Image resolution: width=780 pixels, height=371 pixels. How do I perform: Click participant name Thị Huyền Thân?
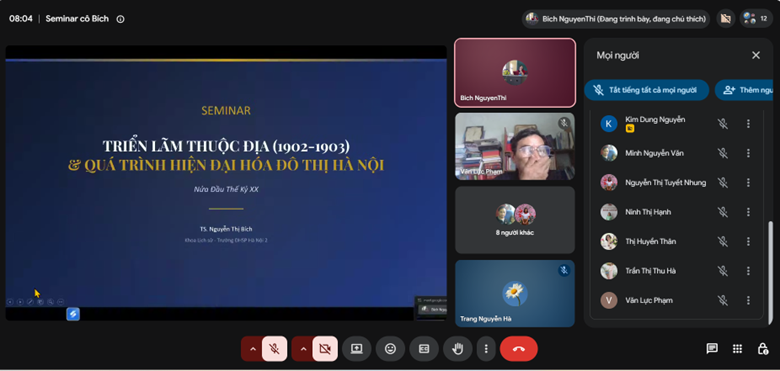pyautogui.click(x=651, y=242)
